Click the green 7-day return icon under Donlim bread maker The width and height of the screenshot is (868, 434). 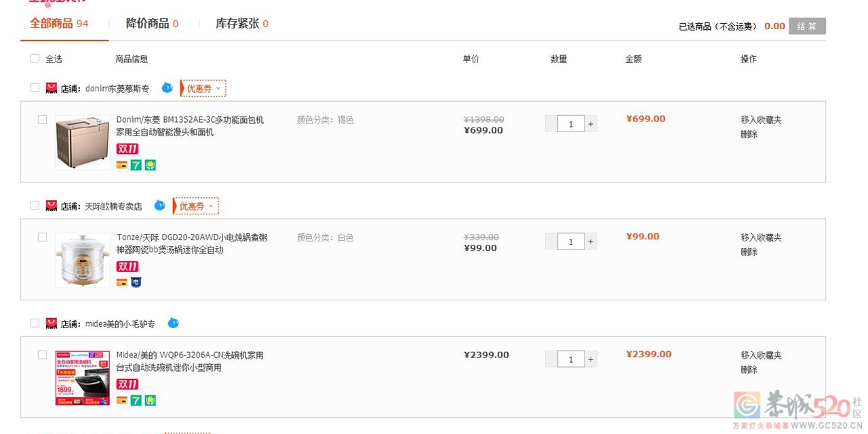pyautogui.click(x=136, y=165)
